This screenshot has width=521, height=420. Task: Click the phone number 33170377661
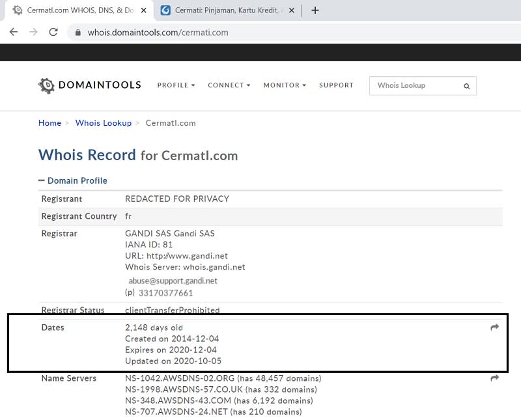click(165, 293)
